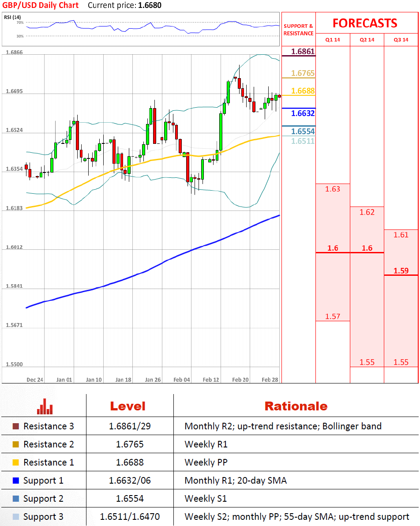Click the 1.6688 resistance level label
The image size is (420, 526).
tap(303, 91)
